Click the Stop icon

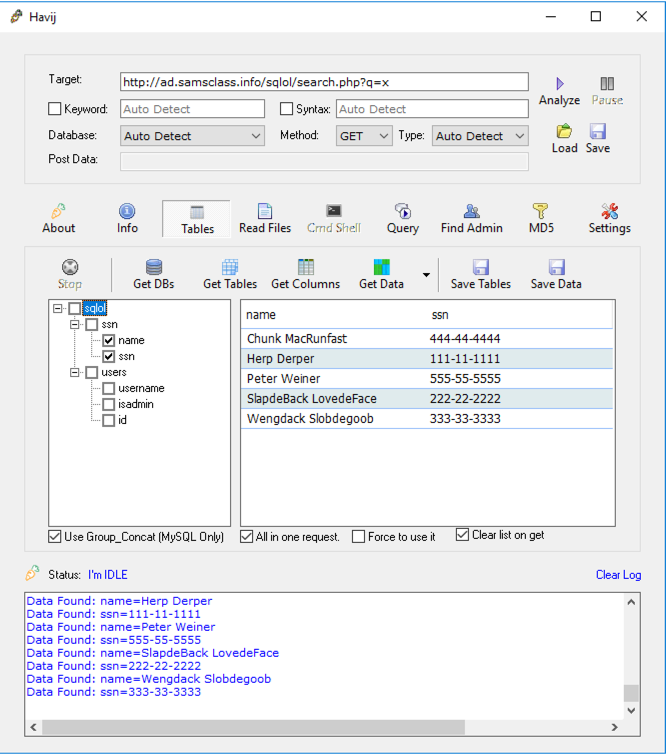70,267
